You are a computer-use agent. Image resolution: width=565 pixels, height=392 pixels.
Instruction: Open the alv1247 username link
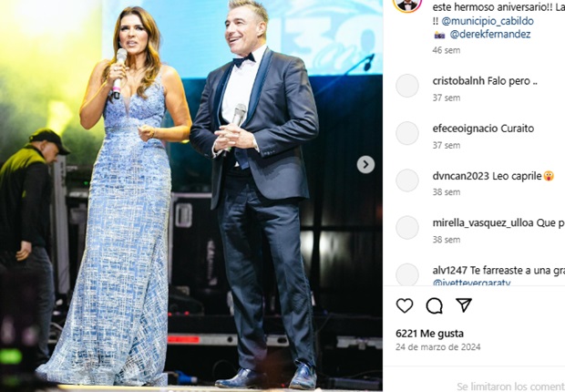[449, 270]
